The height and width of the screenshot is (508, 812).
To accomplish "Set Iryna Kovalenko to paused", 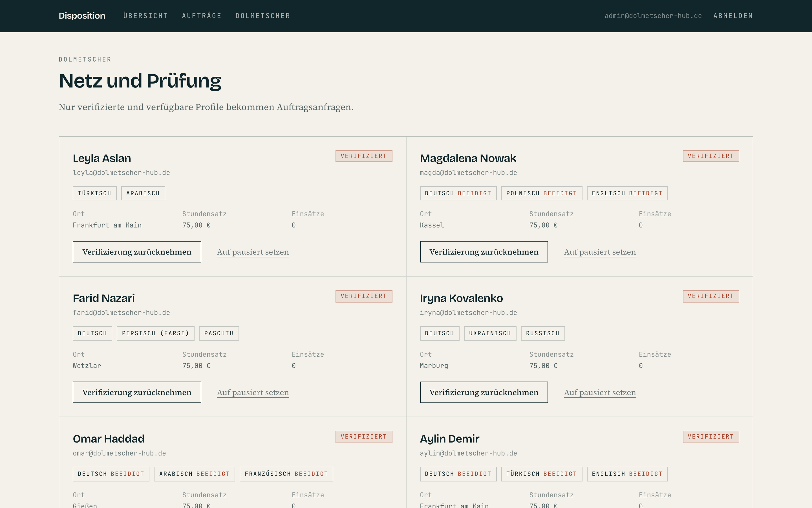I will click(600, 392).
